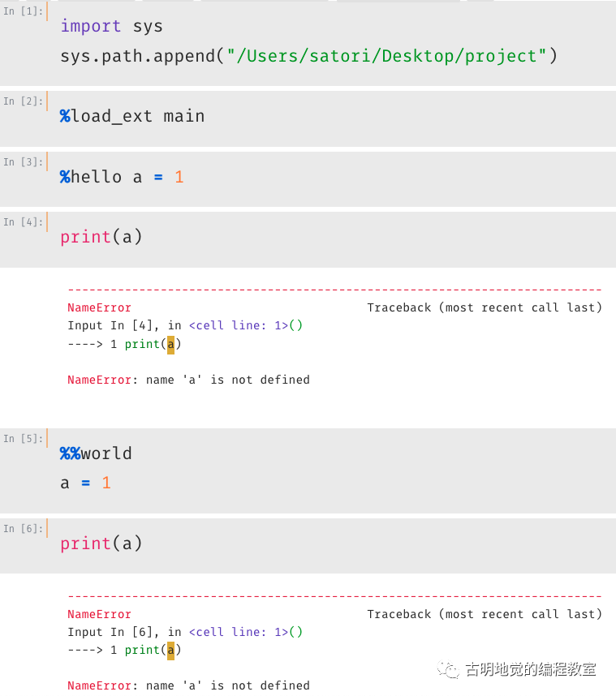The width and height of the screenshot is (616, 696).
Task: Select the In [1] cell prompt
Action: point(23,12)
